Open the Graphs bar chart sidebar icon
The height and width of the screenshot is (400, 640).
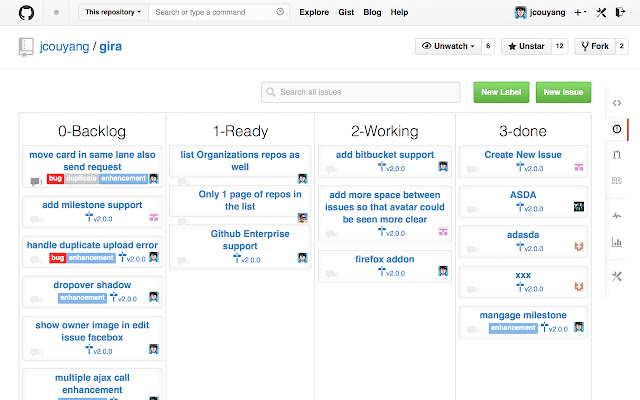tap(617, 242)
